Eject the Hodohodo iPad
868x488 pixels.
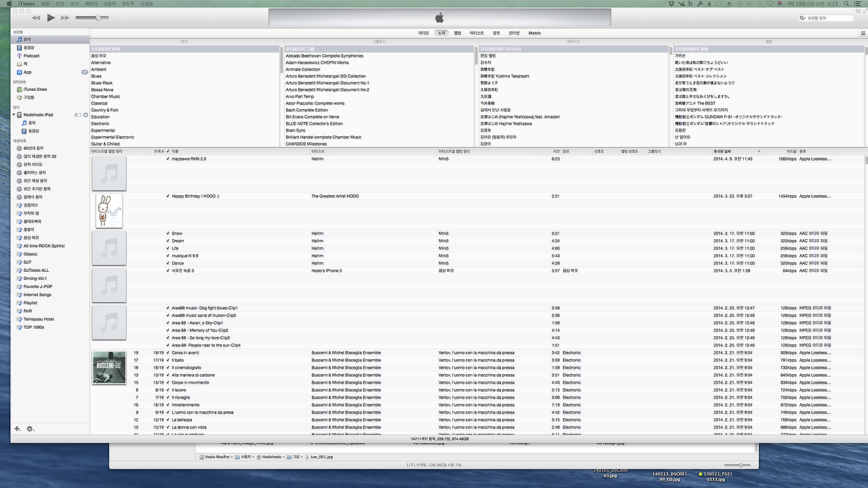click(x=85, y=115)
